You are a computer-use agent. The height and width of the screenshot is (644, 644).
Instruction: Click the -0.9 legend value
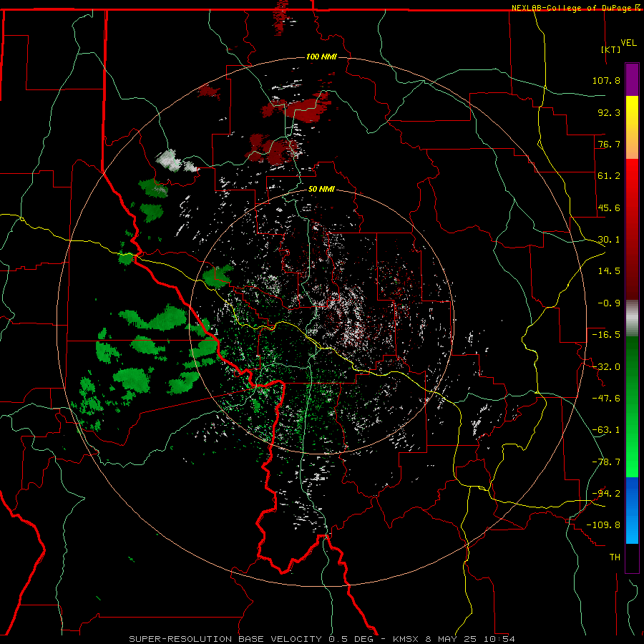click(609, 303)
